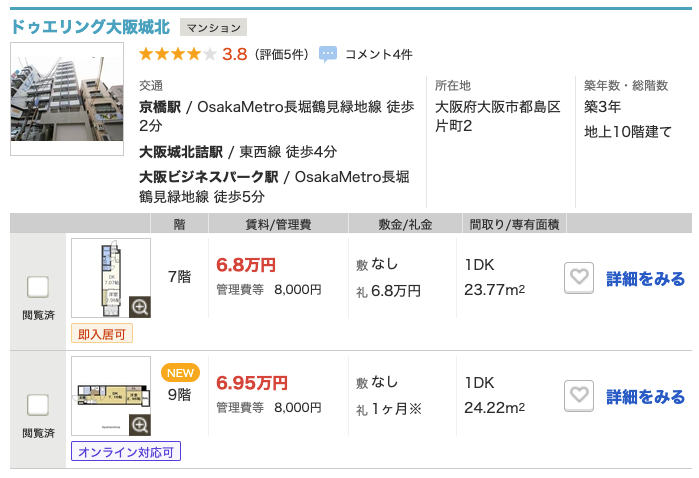Click the 即入居可 tag

pyautogui.click(x=102, y=334)
